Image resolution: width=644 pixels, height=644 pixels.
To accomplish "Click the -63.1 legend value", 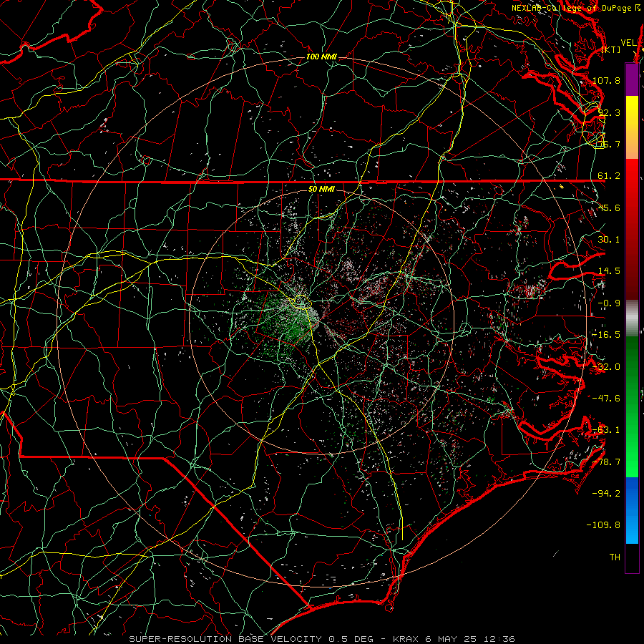I will point(606,430).
